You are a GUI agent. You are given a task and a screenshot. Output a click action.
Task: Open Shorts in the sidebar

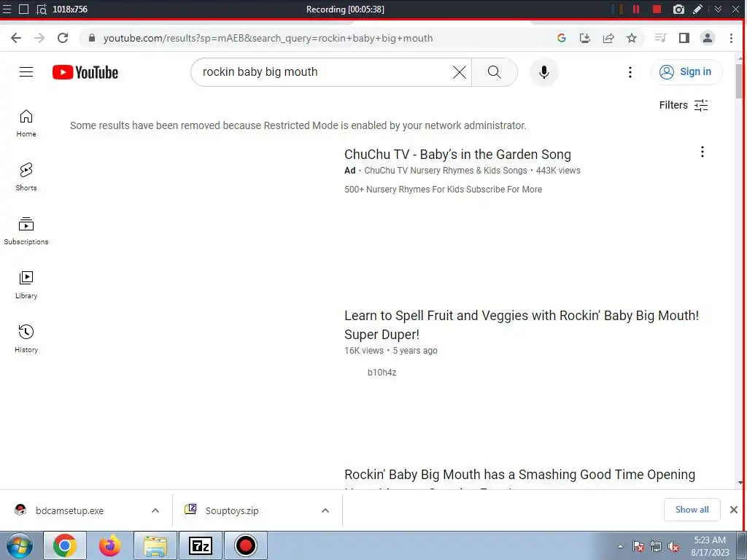pos(26,177)
